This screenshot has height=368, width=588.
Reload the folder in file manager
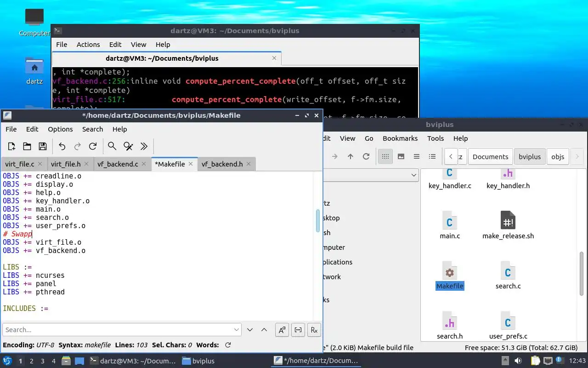(x=366, y=156)
